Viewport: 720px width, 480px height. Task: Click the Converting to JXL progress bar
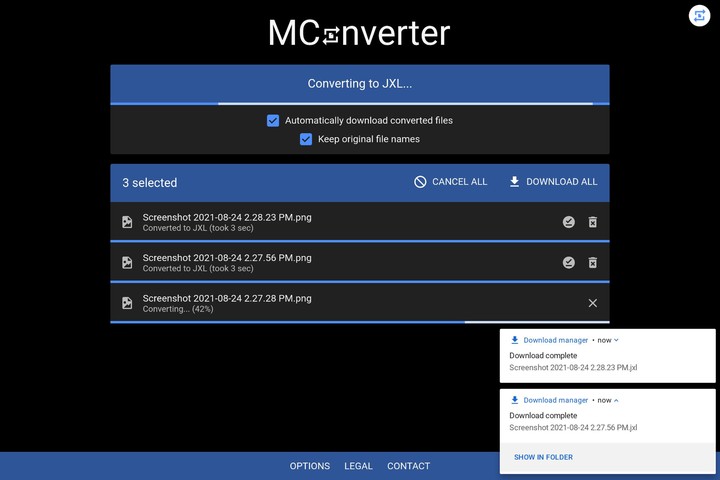click(x=359, y=103)
